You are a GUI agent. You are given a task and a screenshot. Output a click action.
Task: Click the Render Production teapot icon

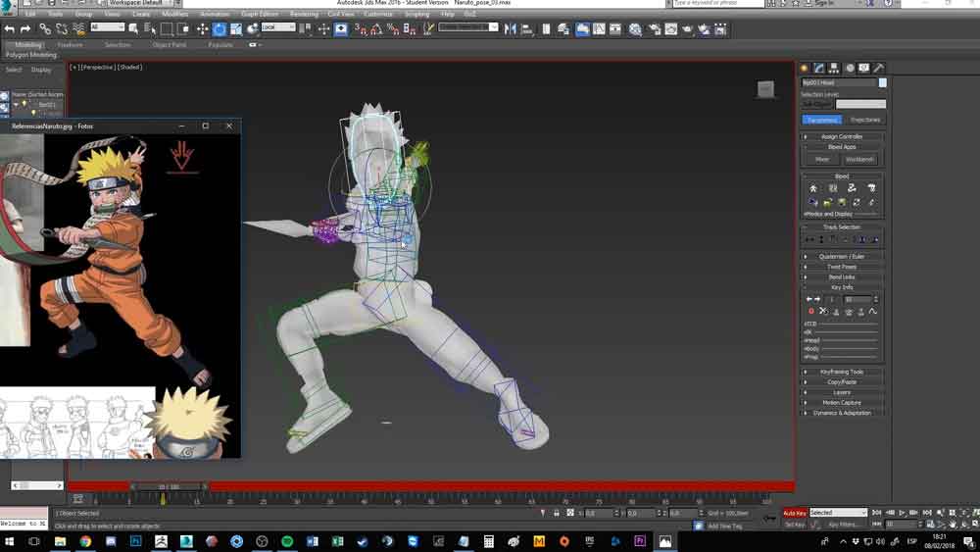click(688, 29)
